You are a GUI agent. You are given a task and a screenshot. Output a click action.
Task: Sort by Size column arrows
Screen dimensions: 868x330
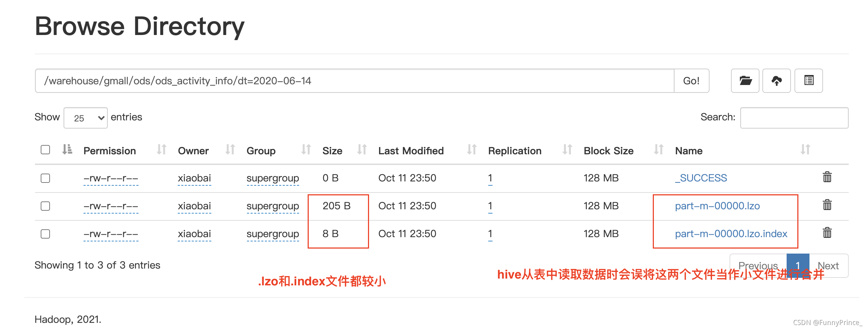point(362,150)
